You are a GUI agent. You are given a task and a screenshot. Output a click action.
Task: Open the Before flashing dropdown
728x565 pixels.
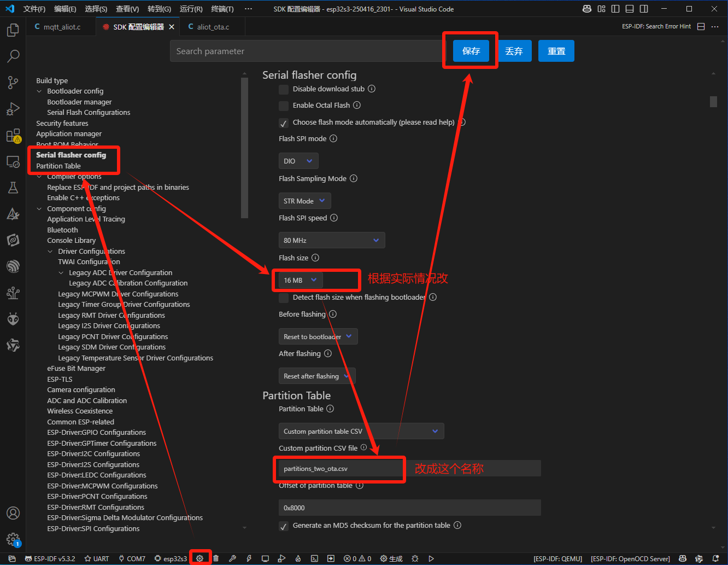(318, 336)
